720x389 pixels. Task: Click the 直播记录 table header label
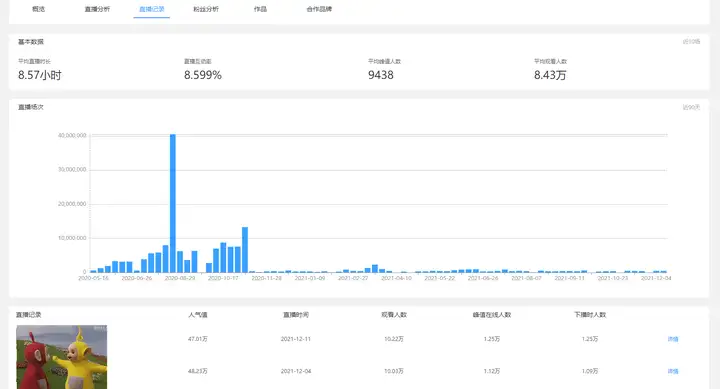[x=29, y=315]
